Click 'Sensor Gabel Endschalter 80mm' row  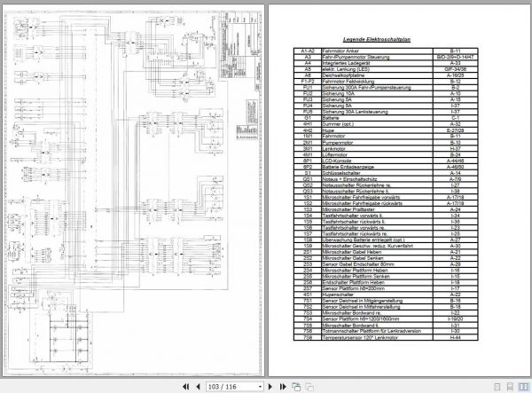[x=386, y=264]
